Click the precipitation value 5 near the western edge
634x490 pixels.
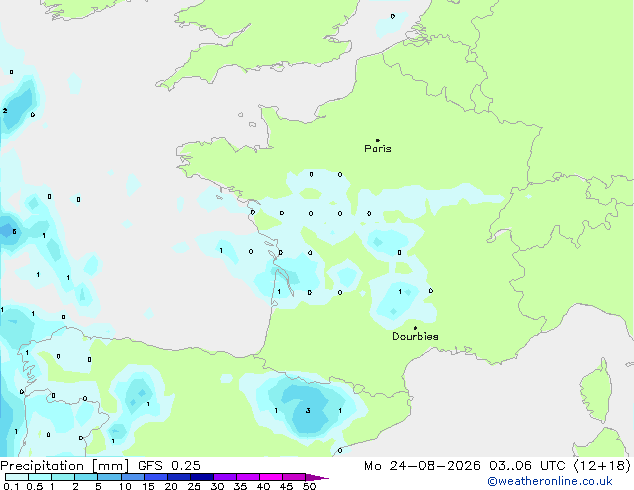pos(15,232)
